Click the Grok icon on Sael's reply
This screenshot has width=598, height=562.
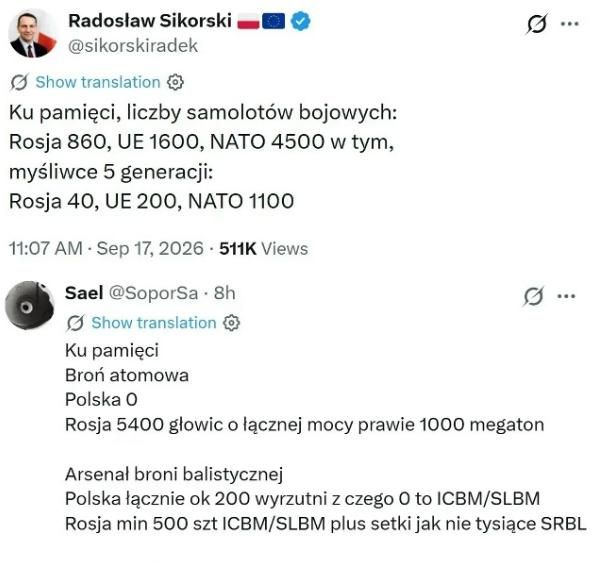coord(533,296)
